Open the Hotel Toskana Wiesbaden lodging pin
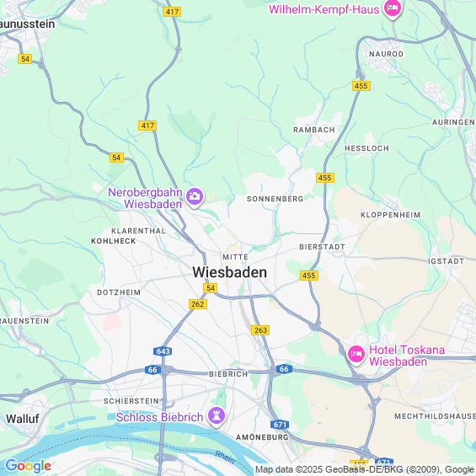Viewport: 476px width, 476px height. (356, 354)
